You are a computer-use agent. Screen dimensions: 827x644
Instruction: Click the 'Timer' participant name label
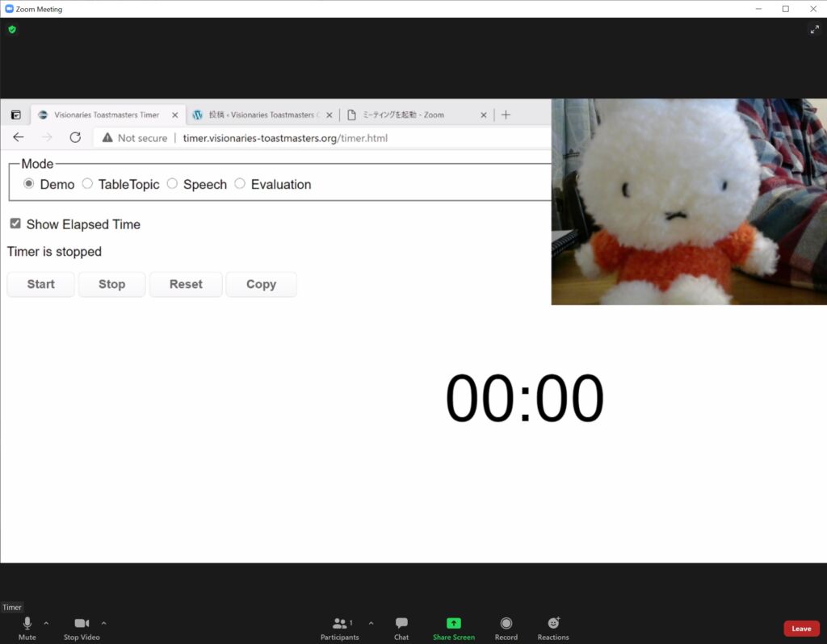(12, 607)
